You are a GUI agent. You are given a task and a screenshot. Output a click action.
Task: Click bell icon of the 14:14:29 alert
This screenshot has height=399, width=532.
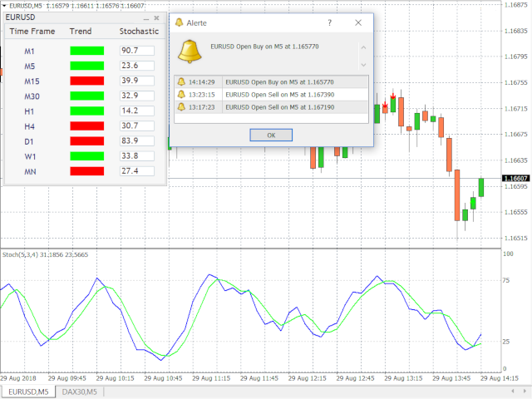click(181, 81)
